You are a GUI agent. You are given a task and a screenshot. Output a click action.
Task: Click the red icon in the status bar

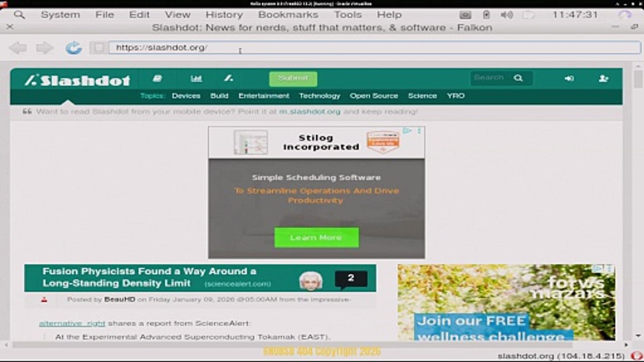[636, 356]
